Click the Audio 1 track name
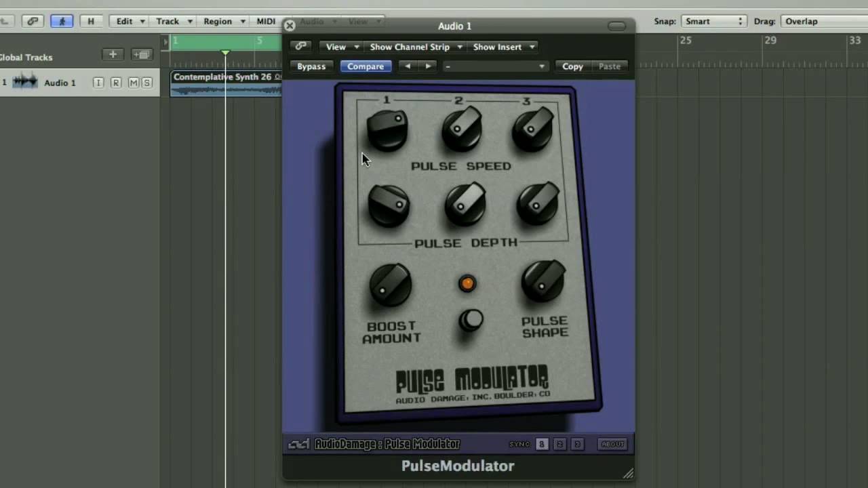This screenshot has width=868, height=488. click(x=60, y=83)
